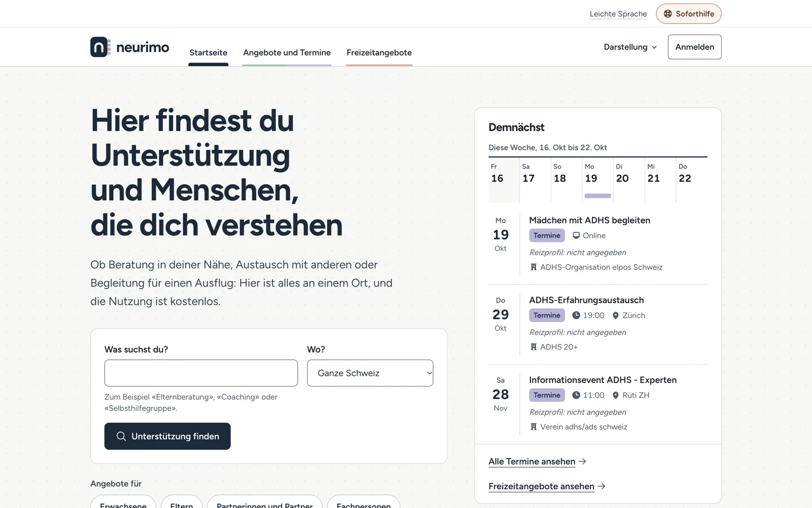The height and width of the screenshot is (508, 812).
Task: Focus the Was suchst du? search field
Action: point(201,373)
